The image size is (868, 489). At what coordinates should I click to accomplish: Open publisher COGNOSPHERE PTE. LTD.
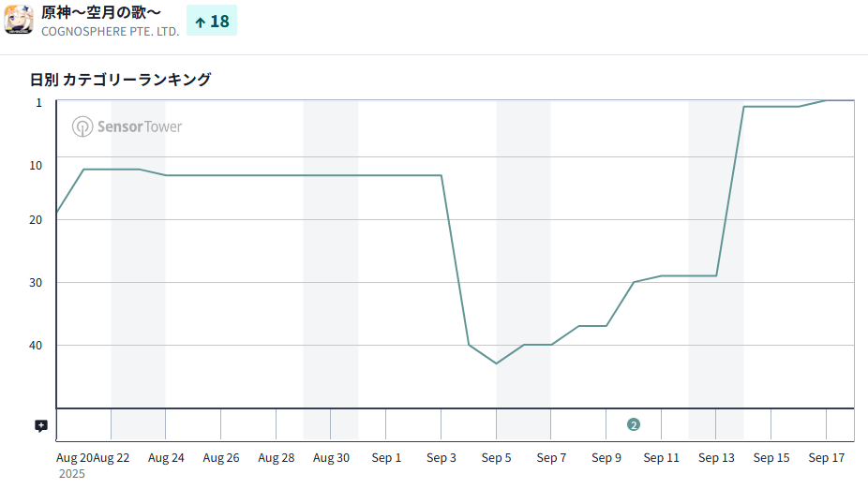tap(110, 31)
